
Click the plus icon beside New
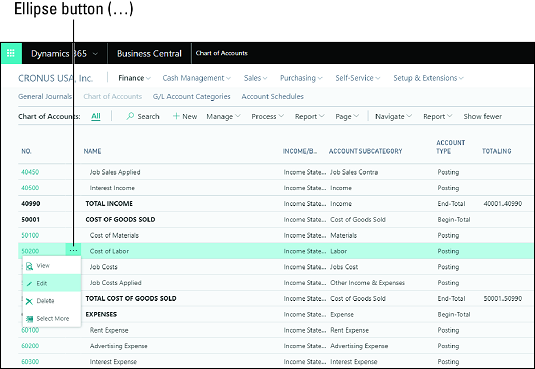click(176, 116)
